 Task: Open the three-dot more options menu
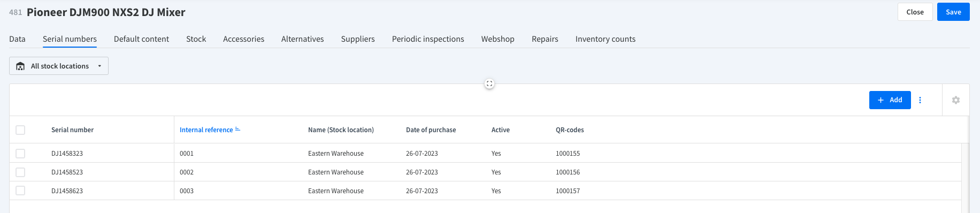(920, 100)
